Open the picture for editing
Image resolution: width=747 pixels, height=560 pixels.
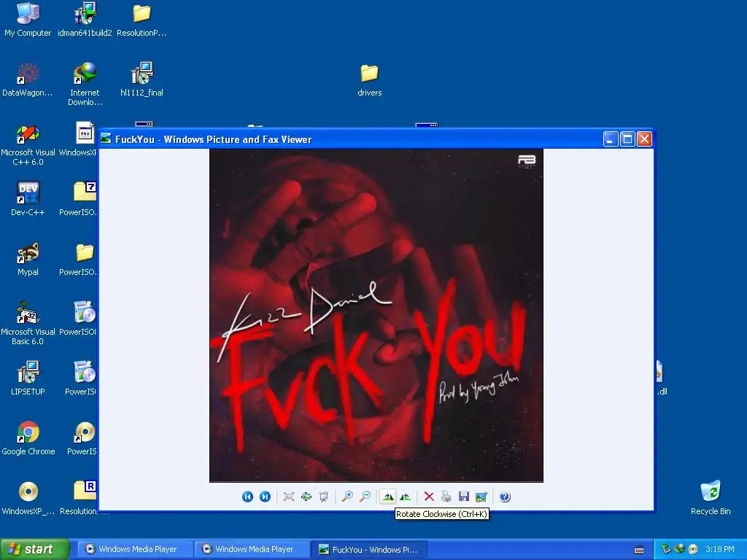pyautogui.click(x=481, y=497)
